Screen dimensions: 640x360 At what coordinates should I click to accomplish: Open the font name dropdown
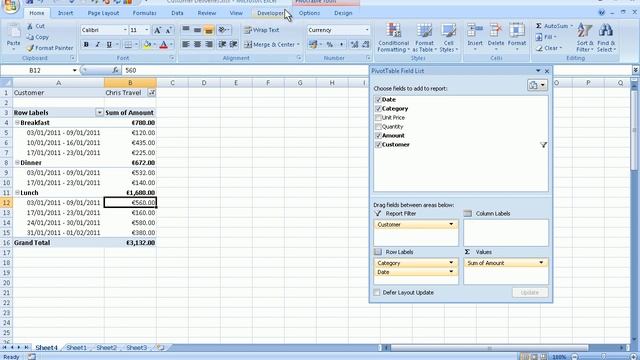point(125,30)
